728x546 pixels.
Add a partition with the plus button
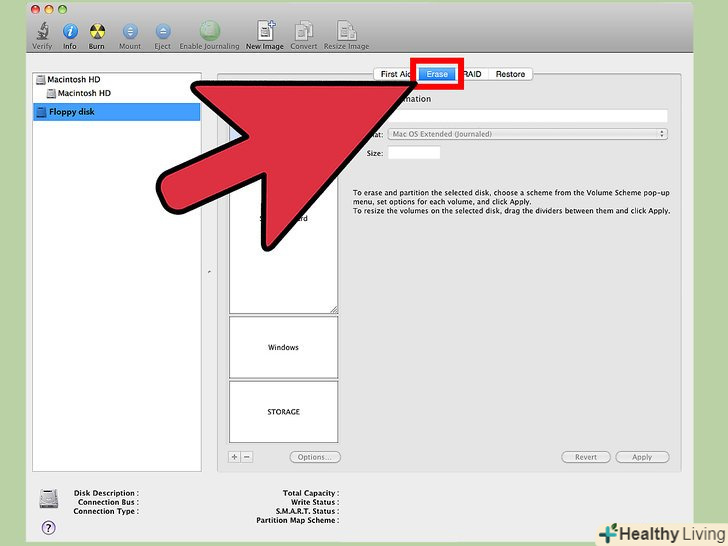point(234,457)
